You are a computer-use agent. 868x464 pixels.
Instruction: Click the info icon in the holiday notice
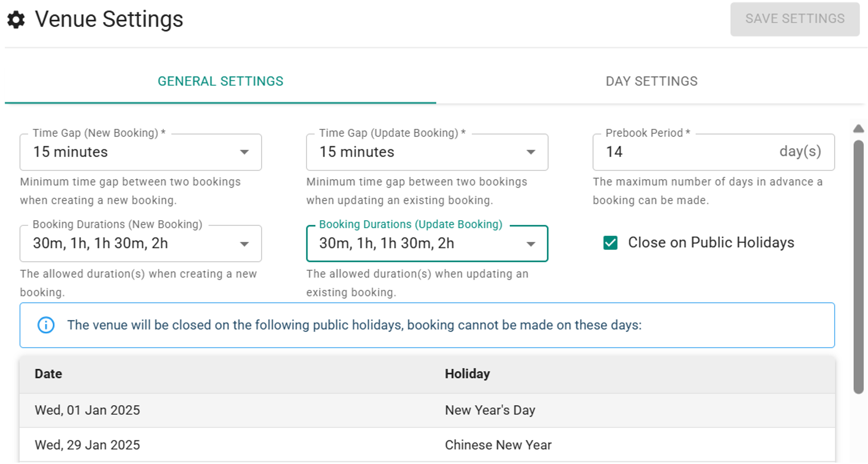click(46, 325)
